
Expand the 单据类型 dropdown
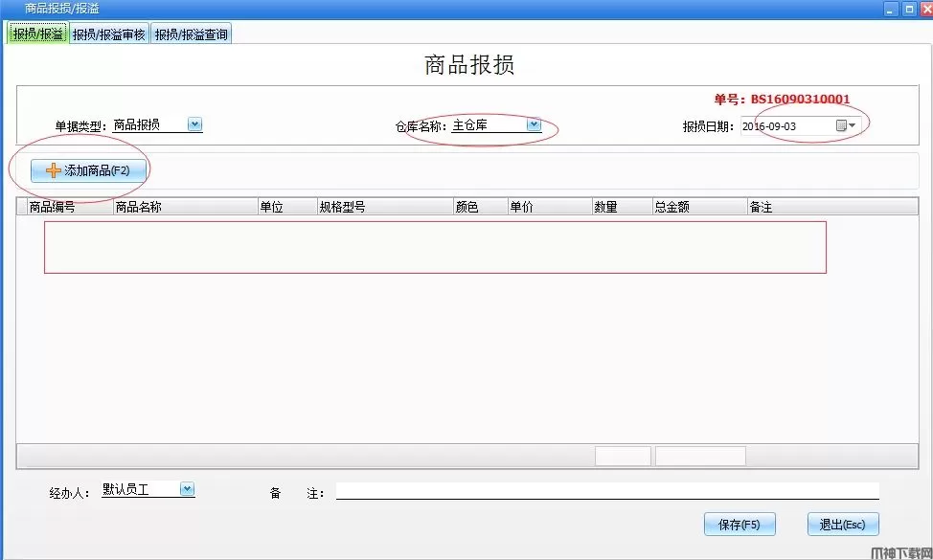pos(194,124)
